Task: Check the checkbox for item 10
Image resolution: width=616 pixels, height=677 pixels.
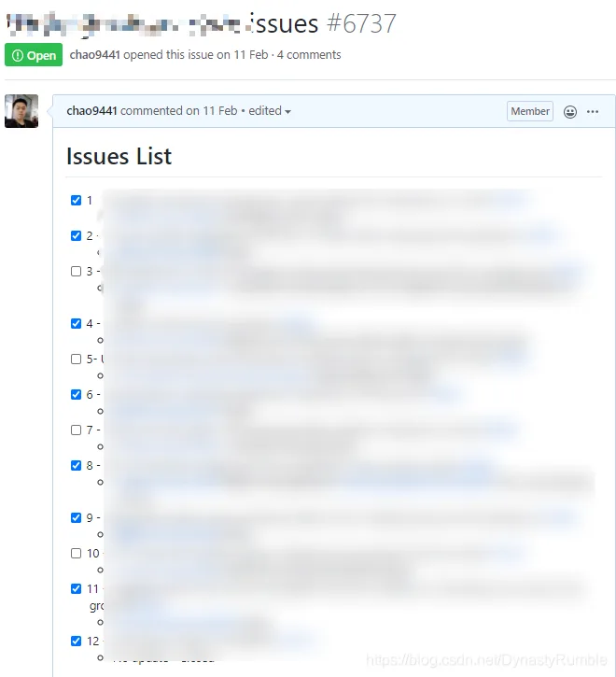Action: pyautogui.click(x=76, y=554)
